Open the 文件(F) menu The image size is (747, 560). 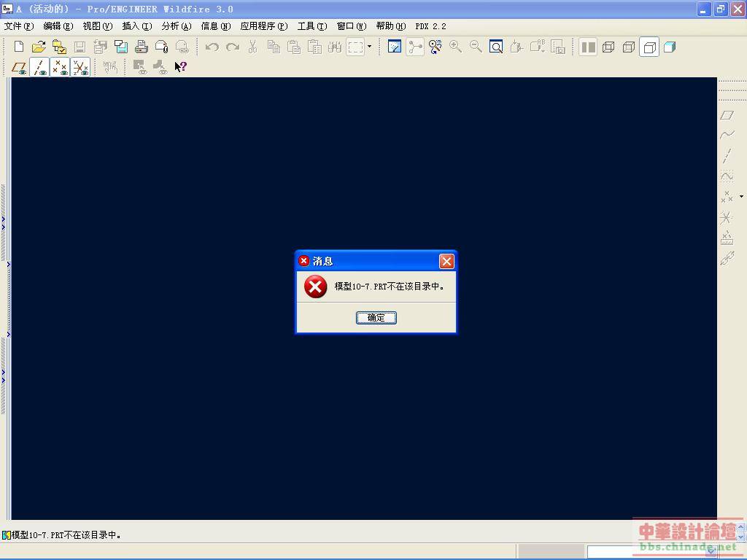19,26
